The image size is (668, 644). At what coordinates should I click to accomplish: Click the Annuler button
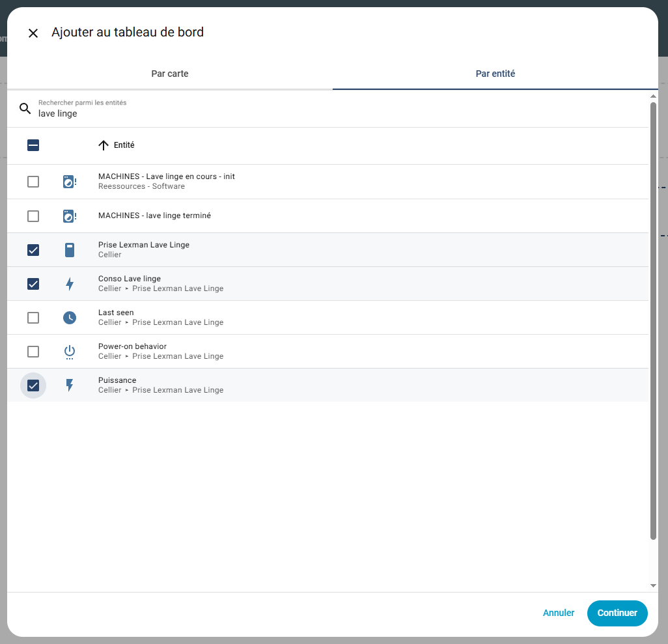558,613
